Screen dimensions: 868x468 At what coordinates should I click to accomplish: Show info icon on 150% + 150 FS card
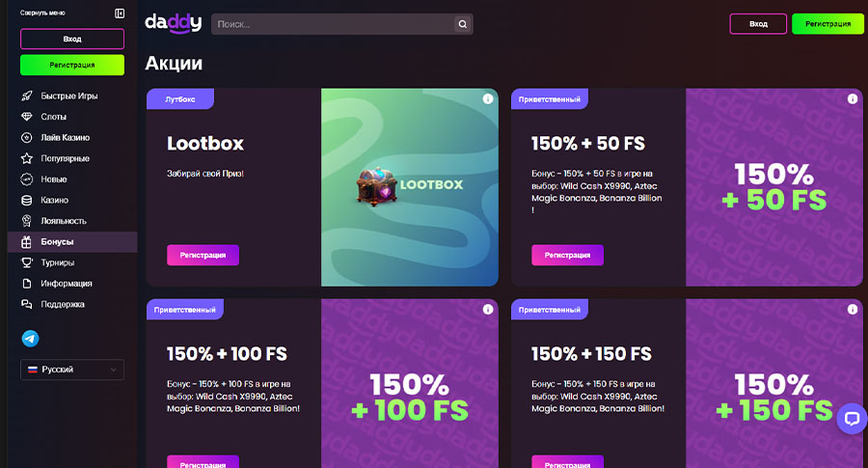pos(853,309)
